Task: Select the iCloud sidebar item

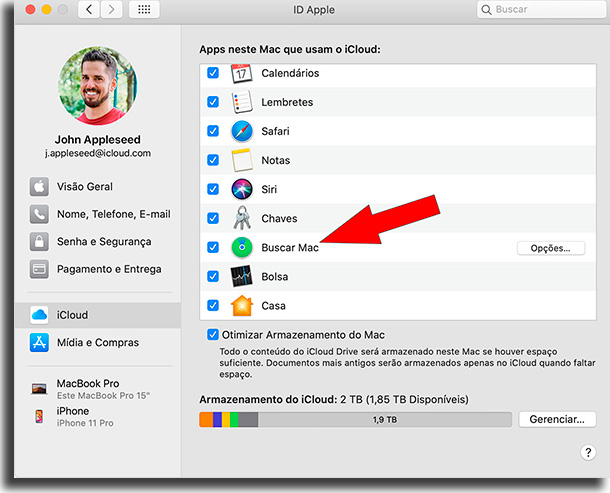Action: 98,315
